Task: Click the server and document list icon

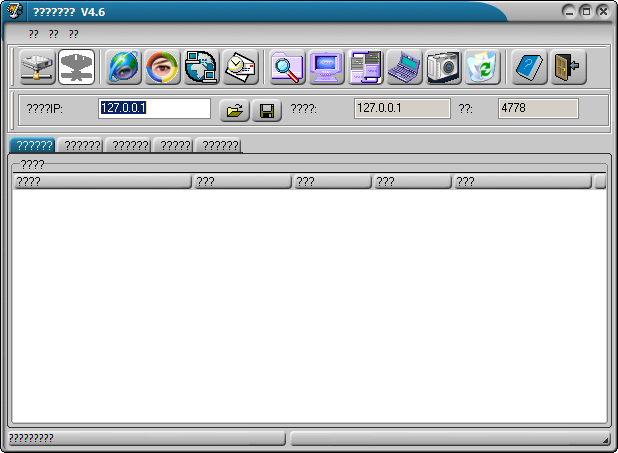Action: click(365, 67)
